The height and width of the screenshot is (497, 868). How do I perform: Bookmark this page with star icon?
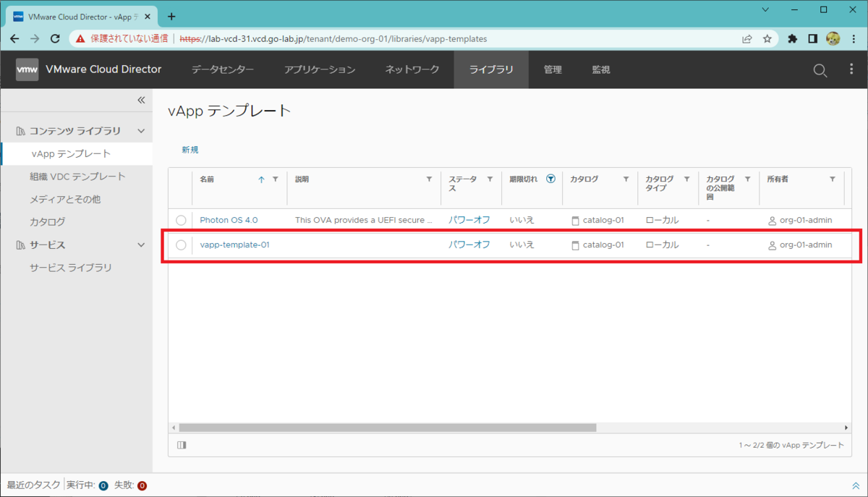pyautogui.click(x=767, y=38)
